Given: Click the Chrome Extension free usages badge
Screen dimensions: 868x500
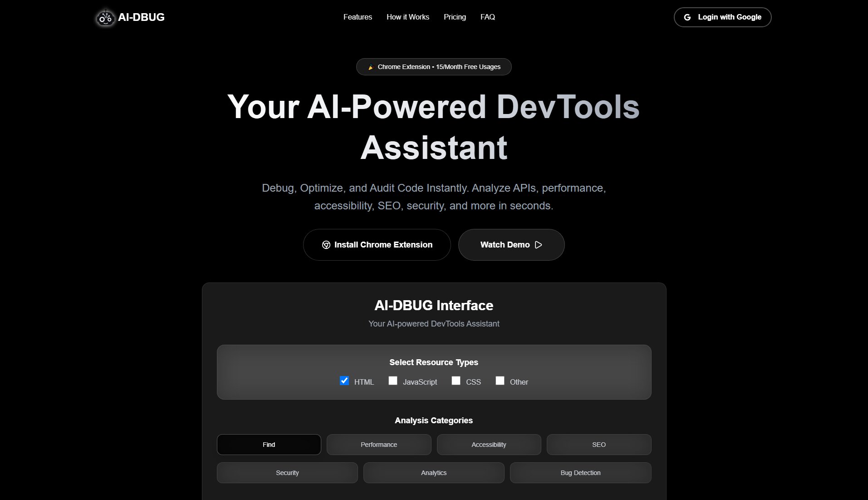Looking at the screenshot, I should 434,67.
